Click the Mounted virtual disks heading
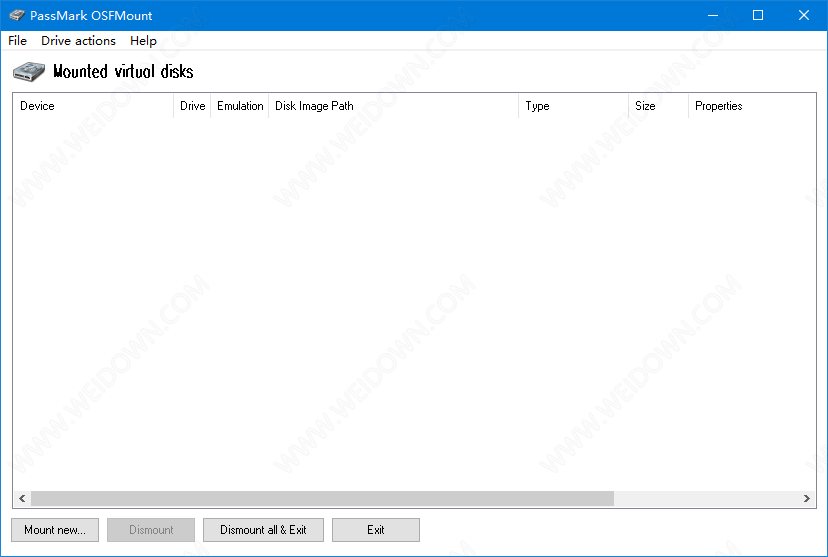The height and width of the screenshot is (557, 828). (x=124, y=72)
